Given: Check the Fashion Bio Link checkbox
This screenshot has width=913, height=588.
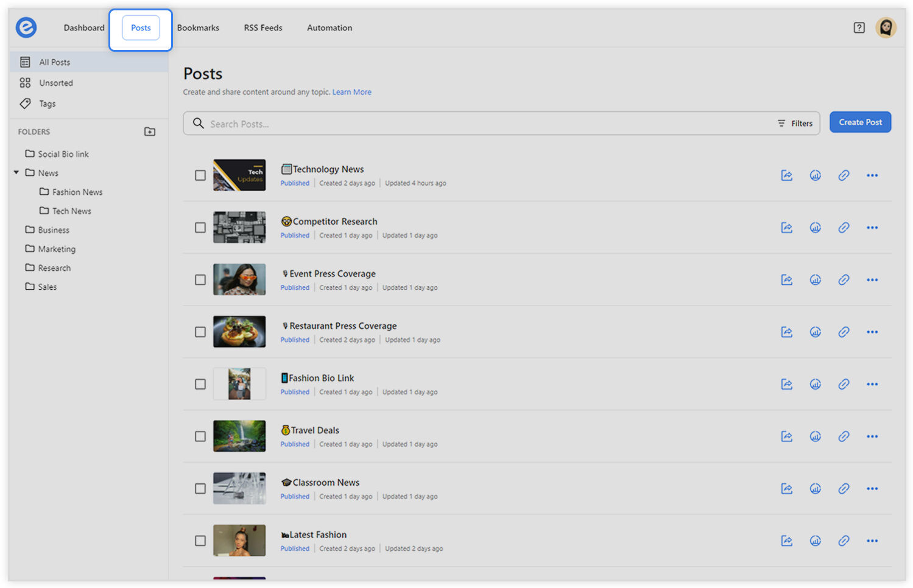Looking at the screenshot, I should (200, 384).
